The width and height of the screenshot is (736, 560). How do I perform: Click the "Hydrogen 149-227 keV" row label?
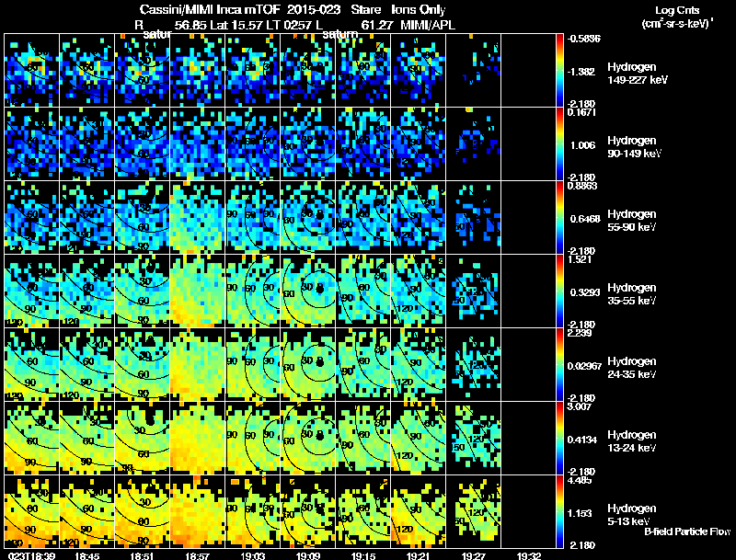click(638, 74)
